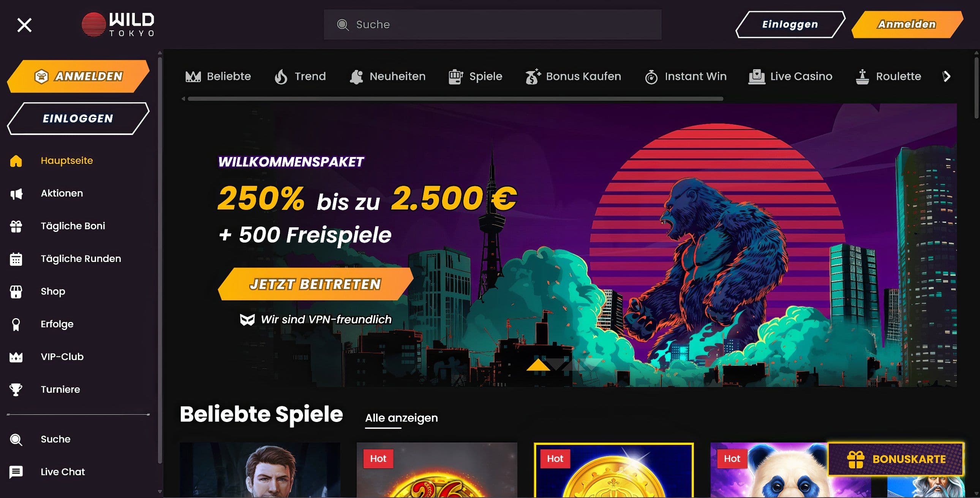The image size is (980, 498).
Task: Select the first banner slide triangle indicator
Action: [538, 365]
